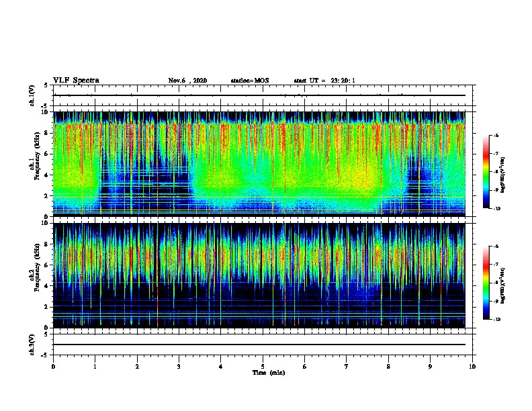Click the 'ch.1(V)' axis label at top
The width and height of the screenshot is (532, 411).
point(32,95)
